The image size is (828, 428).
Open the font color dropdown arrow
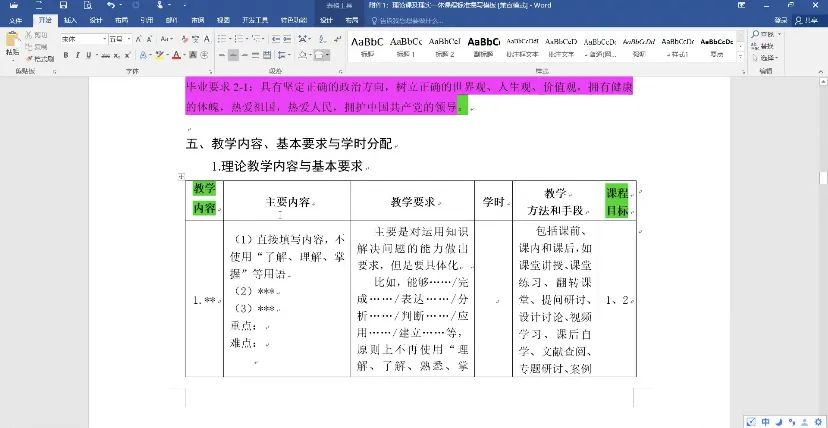[x=184, y=55]
